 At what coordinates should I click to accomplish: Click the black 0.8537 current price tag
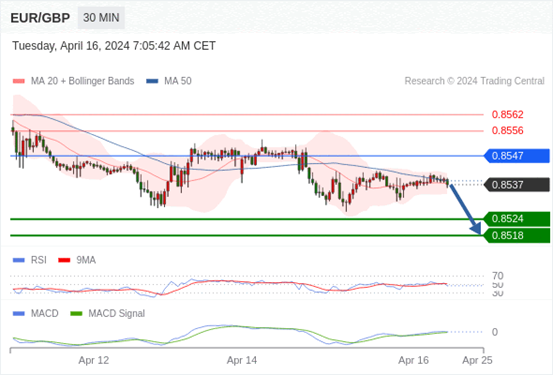point(516,185)
